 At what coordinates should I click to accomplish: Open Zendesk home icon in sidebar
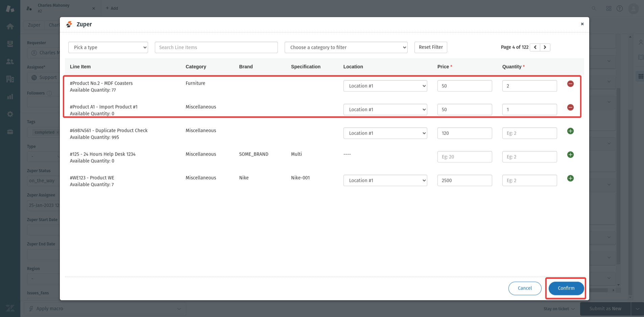click(10, 26)
